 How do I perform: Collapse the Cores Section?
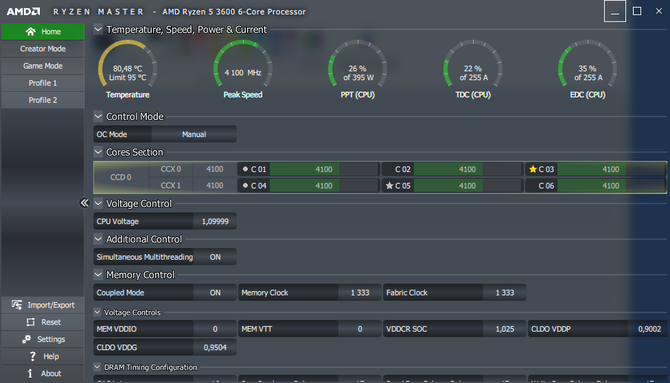pos(98,152)
